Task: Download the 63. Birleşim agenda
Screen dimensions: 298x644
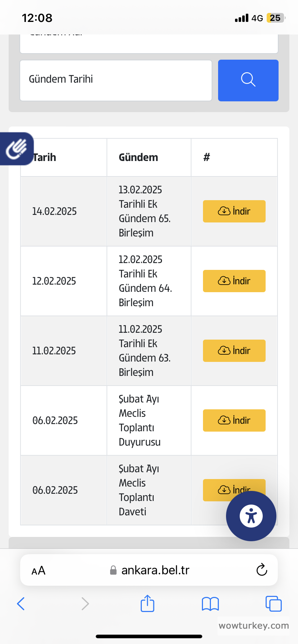Action: pos(234,351)
